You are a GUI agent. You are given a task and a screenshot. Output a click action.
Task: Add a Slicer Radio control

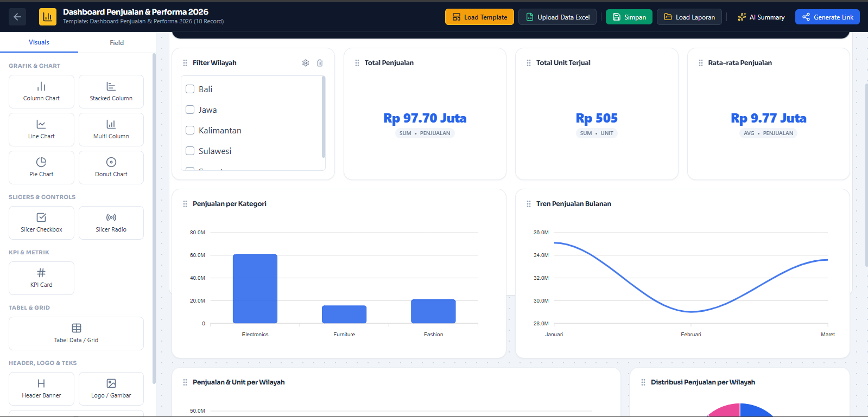pyautogui.click(x=111, y=223)
